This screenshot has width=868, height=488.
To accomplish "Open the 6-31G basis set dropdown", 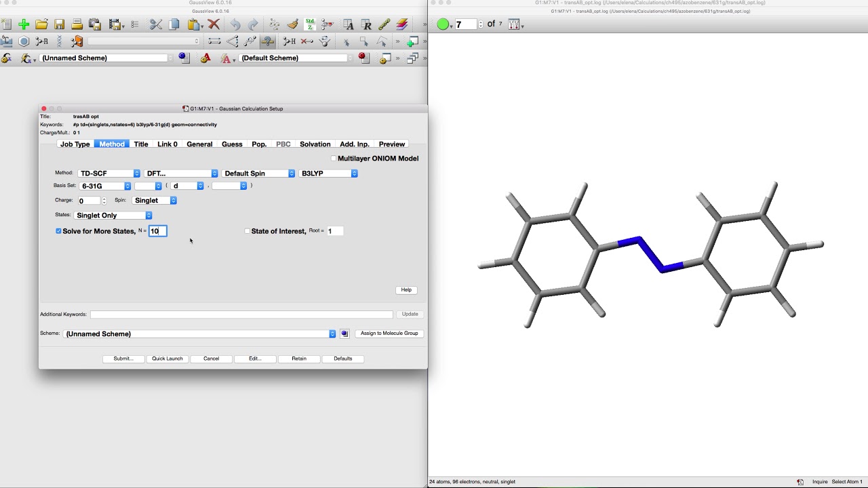I will (x=105, y=186).
